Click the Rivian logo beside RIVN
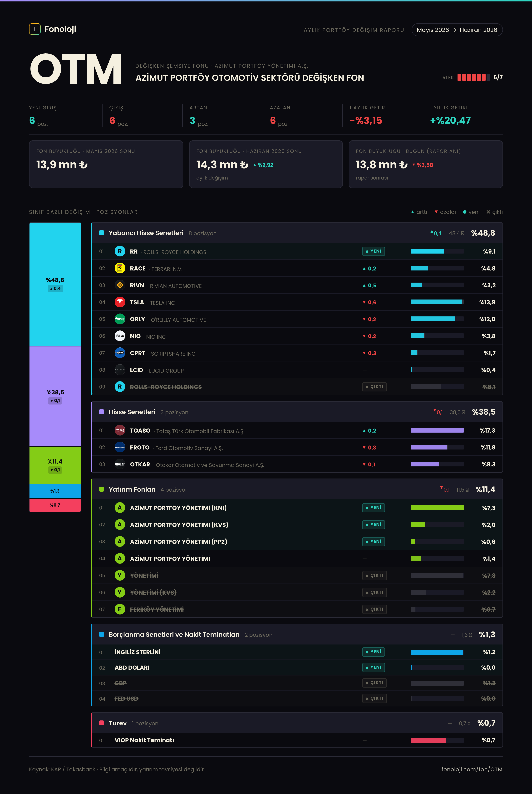Image resolution: width=532 pixels, height=794 pixels. tap(120, 285)
